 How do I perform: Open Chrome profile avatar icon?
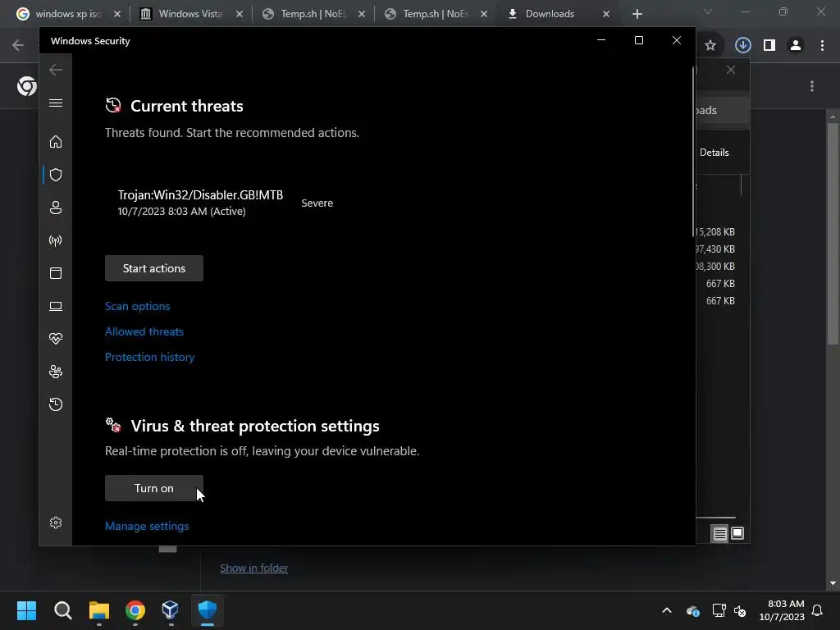tap(796, 46)
